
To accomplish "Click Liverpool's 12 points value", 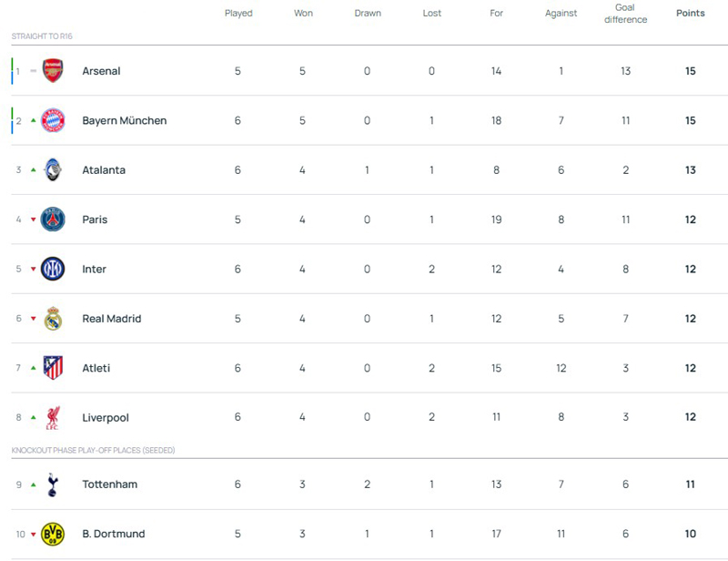I will 690,417.
